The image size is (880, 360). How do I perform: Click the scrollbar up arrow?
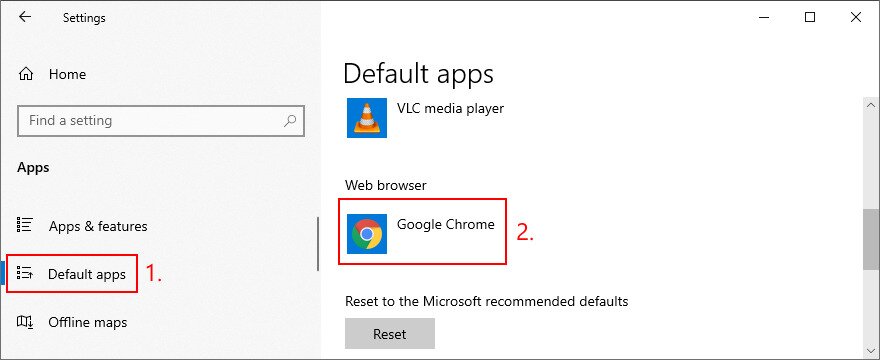tap(871, 105)
